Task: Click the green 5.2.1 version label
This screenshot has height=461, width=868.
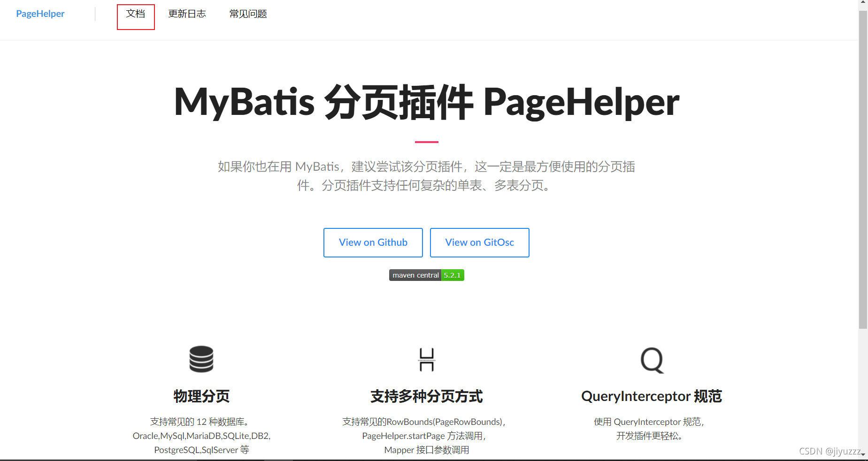Action: [x=452, y=275]
